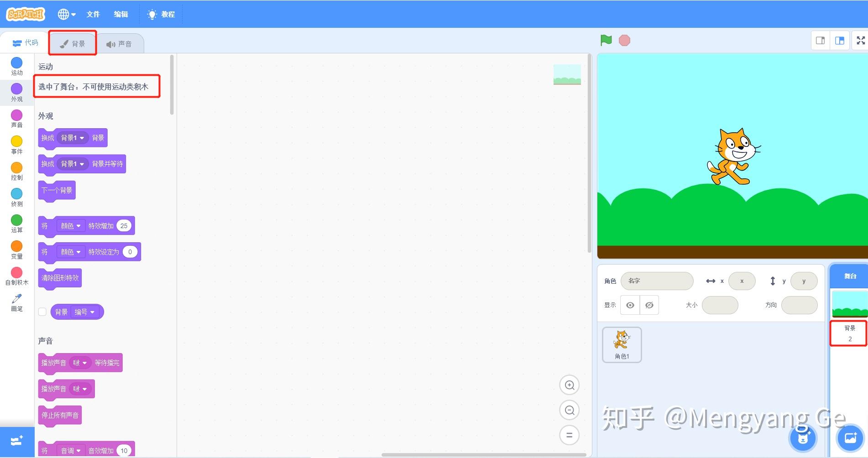This screenshot has width=868, height=458.
Task: Click the sprite name field
Action: click(x=657, y=281)
